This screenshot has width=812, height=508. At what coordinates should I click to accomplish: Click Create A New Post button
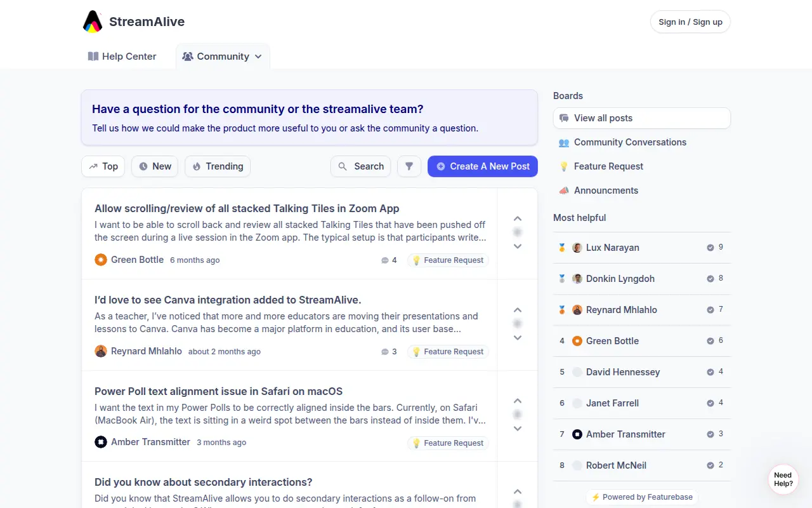tap(483, 166)
